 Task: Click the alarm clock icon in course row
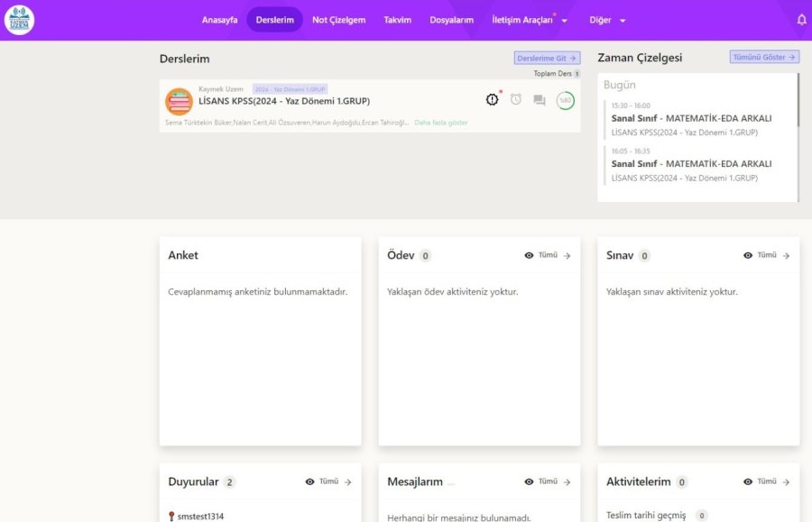516,99
